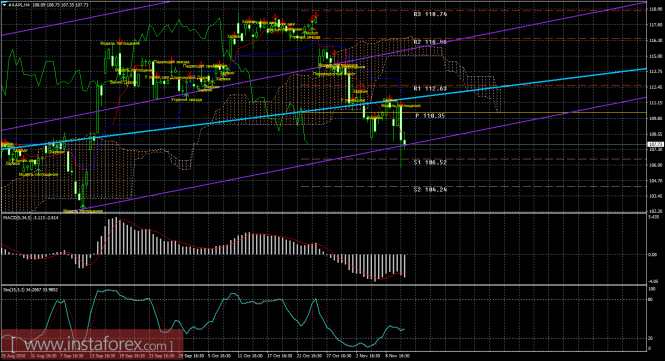
Task: Click the 0.00 level on MACD scale
Action: (x=653, y=255)
